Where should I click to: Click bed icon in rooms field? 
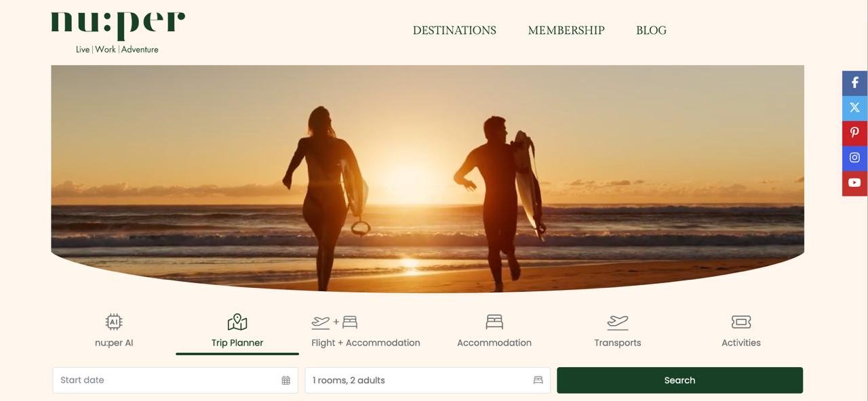(538, 380)
